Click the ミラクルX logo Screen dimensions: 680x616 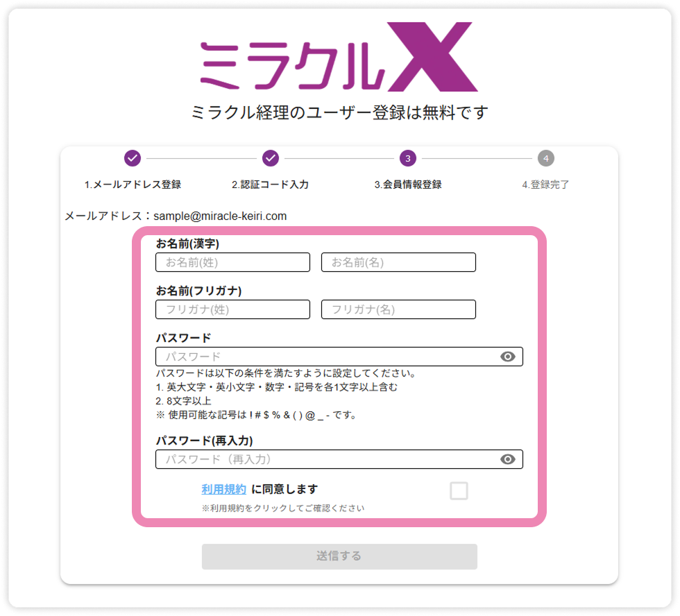tap(339, 58)
